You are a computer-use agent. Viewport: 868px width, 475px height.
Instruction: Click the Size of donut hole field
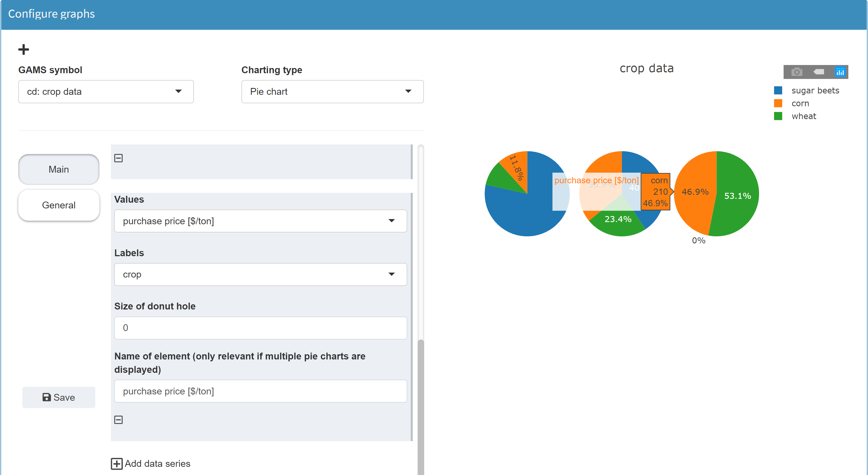260,328
